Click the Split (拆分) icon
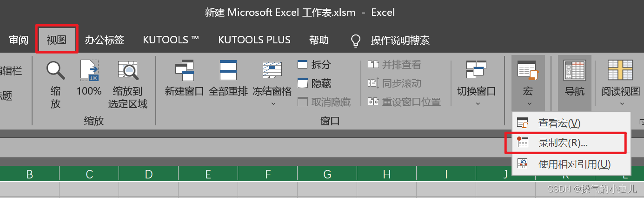Image resolution: width=644 pixels, height=198 pixels. tap(302, 65)
